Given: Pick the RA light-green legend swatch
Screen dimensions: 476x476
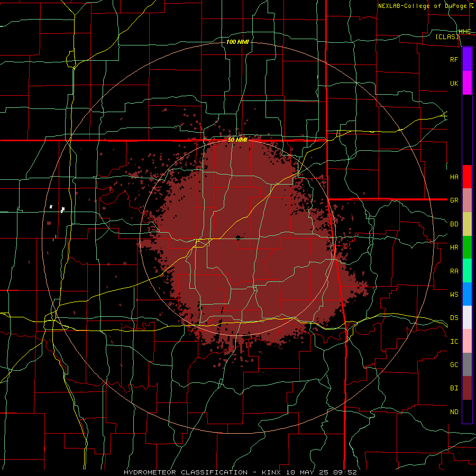Looking at the screenshot, I should tap(467, 271).
